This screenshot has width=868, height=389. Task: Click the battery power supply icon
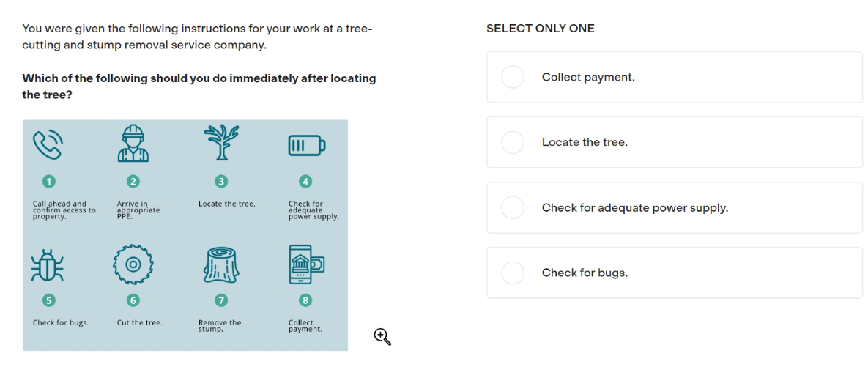click(306, 146)
